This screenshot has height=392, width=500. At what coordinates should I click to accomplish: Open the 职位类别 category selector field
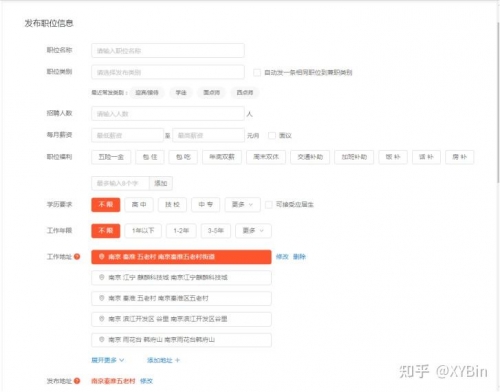(168, 72)
